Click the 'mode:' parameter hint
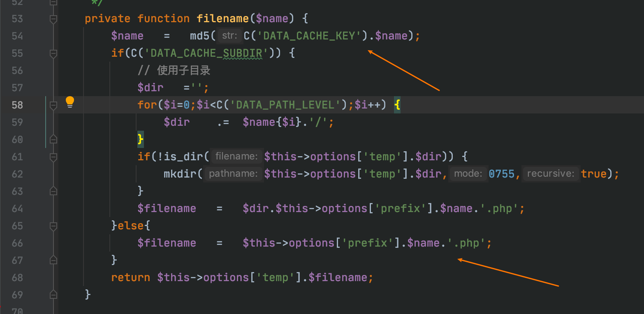Screen dimensions: 644x314 click(468, 174)
